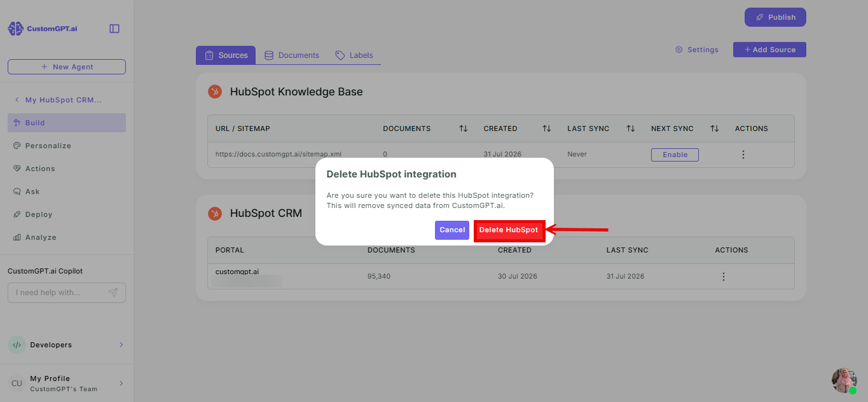
Task: Cancel the delete HubSpot dialog
Action: pos(452,230)
